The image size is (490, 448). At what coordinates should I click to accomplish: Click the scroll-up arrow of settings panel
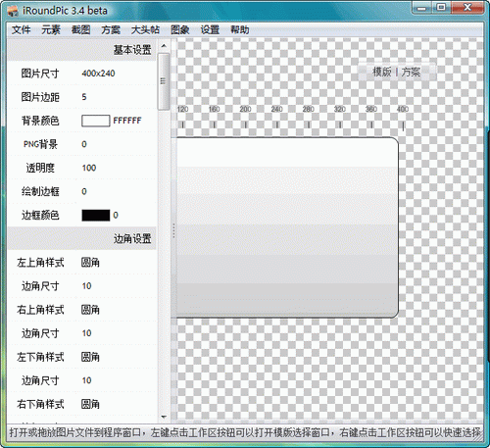point(164,46)
